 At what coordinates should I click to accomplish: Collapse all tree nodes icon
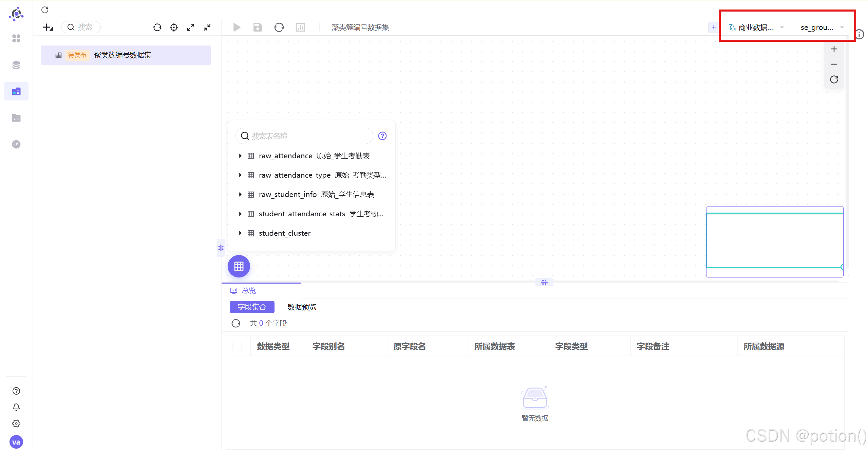point(207,27)
